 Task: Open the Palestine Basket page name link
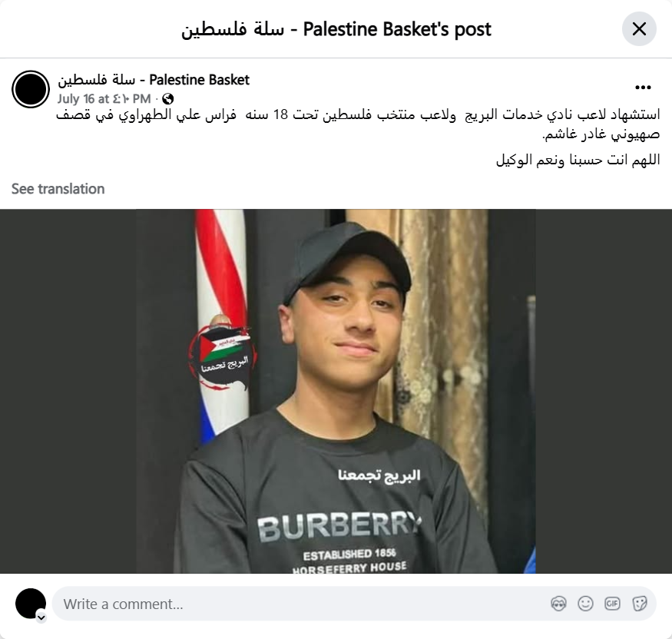154,80
